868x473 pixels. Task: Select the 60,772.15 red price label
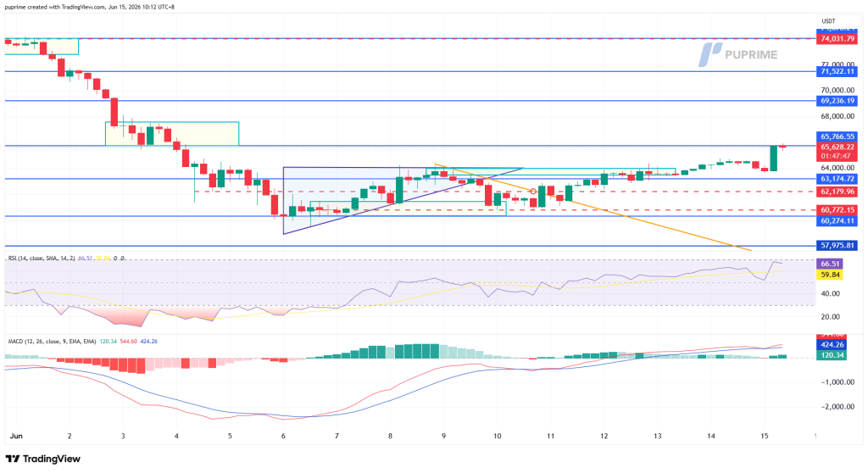pyautogui.click(x=837, y=210)
